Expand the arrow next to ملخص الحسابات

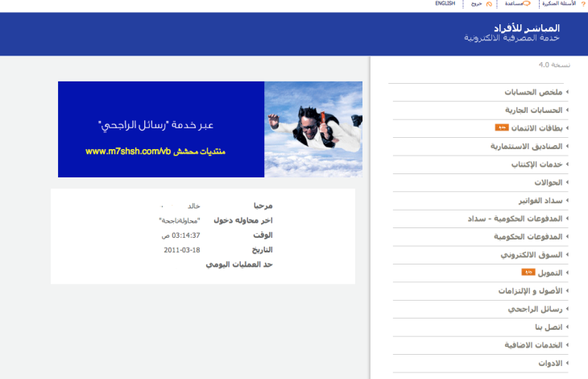(x=567, y=92)
